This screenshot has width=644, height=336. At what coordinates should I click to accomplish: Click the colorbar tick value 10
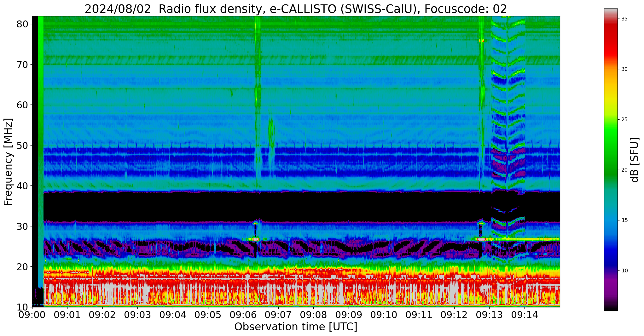point(624,271)
